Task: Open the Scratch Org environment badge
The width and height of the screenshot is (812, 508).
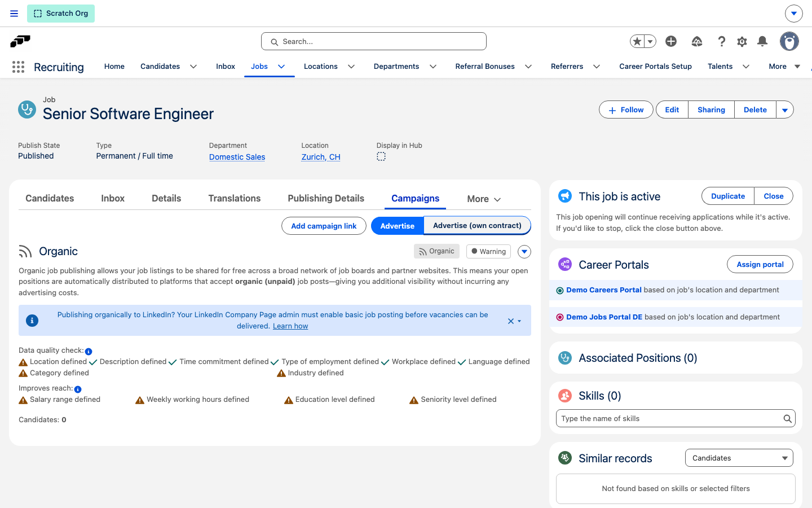Action: 61,14
